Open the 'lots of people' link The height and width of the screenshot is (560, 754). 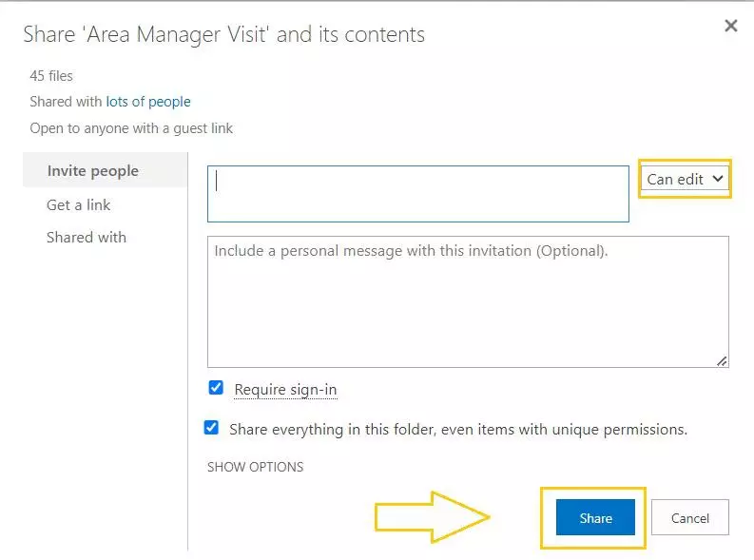coord(148,102)
